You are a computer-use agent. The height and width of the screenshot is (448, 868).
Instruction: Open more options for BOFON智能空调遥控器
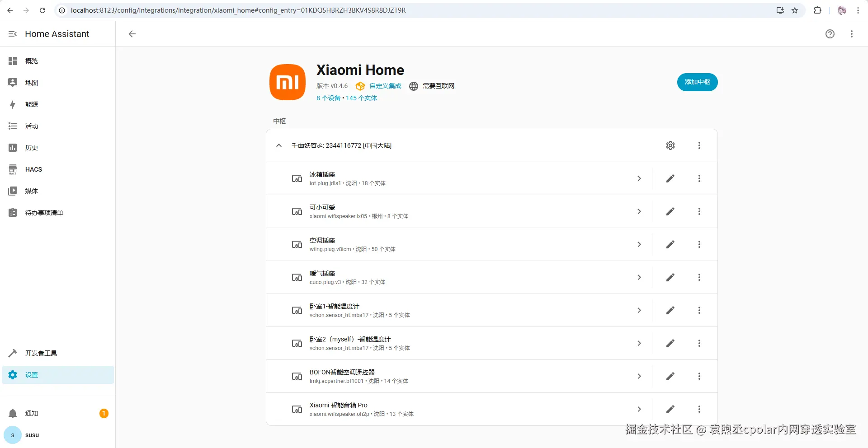699,376
